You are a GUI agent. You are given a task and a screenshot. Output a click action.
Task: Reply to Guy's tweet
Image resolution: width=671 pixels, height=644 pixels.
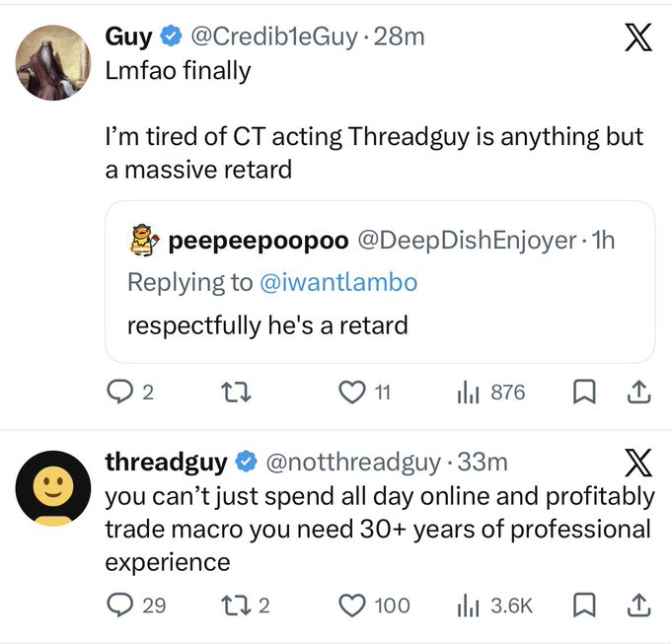(119, 393)
